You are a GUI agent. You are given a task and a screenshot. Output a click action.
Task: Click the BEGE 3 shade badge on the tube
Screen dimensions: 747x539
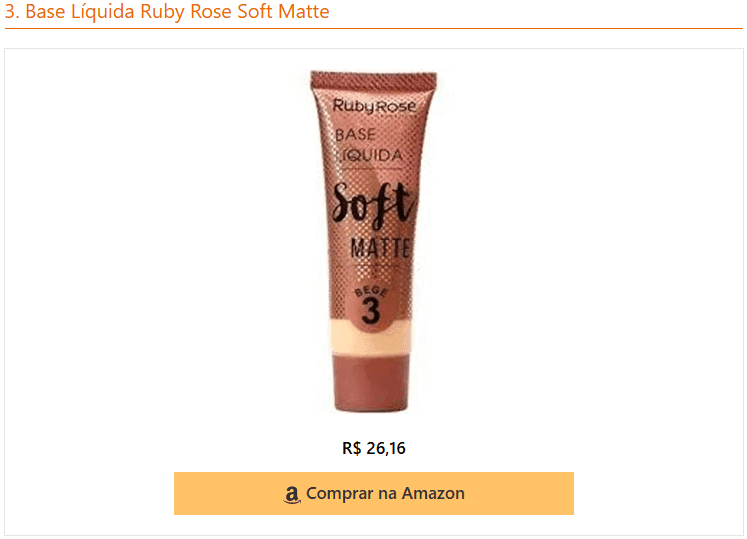pos(371,305)
